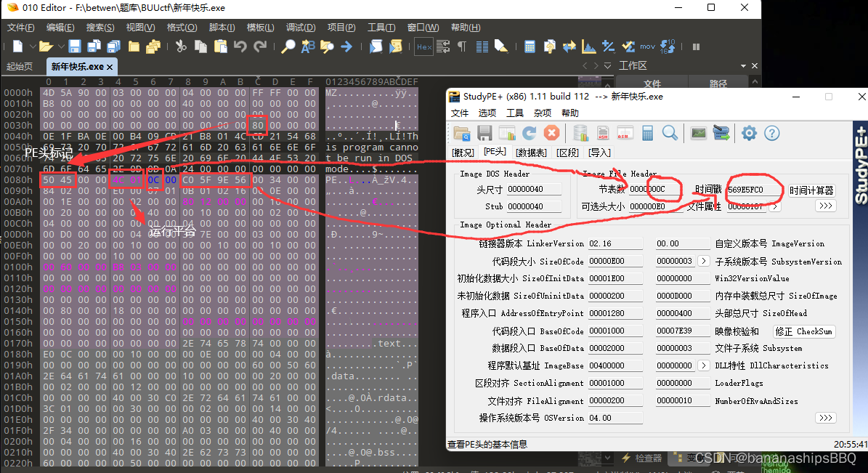
Task: Click StudyPE+ red close-file icon
Action: pyautogui.click(x=551, y=133)
